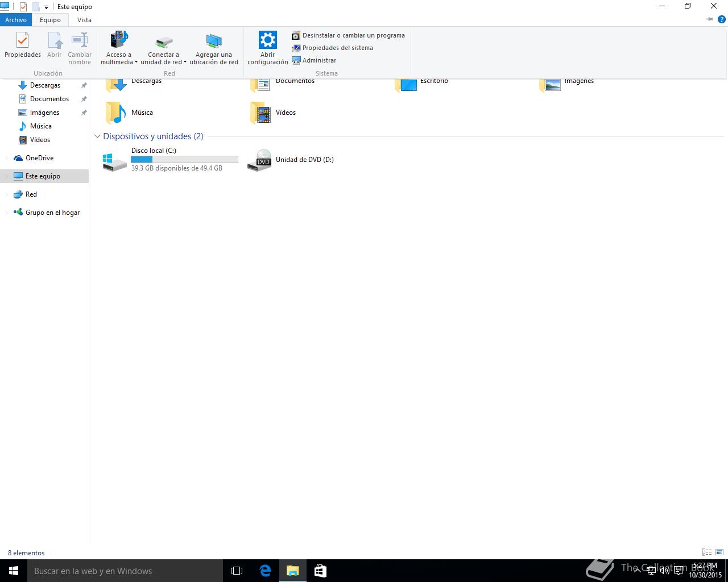Select the Vídeos folder icon
Image resolution: width=728 pixels, height=582 pixels.
click(260, 113)
